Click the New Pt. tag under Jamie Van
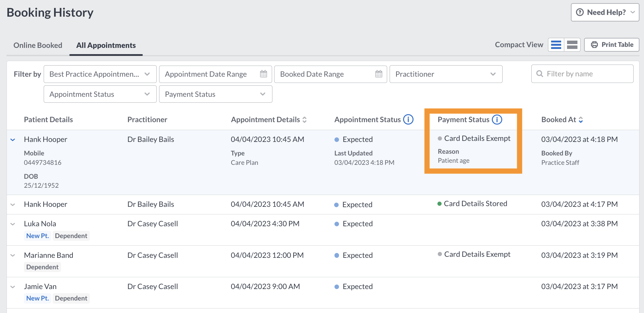 (x=37, y=298)
